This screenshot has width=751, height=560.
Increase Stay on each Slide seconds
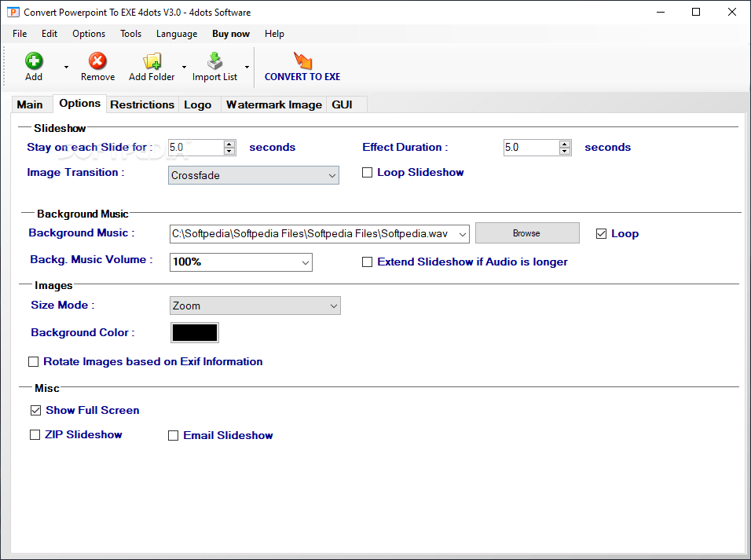(x=229, y=145)
